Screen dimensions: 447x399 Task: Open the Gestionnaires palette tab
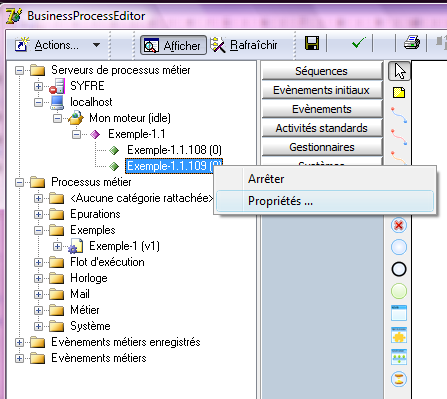pyautogui.click(x=322, y=147)
